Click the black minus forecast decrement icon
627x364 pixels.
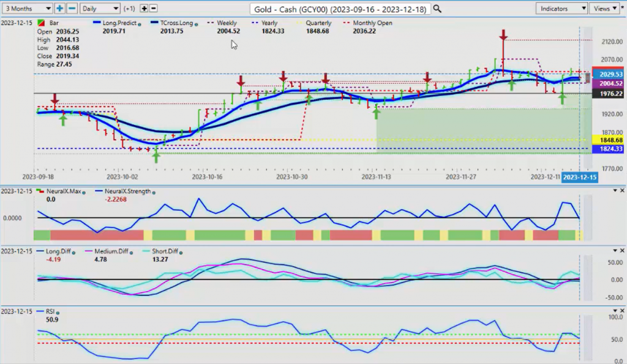[x=153, y=9]
